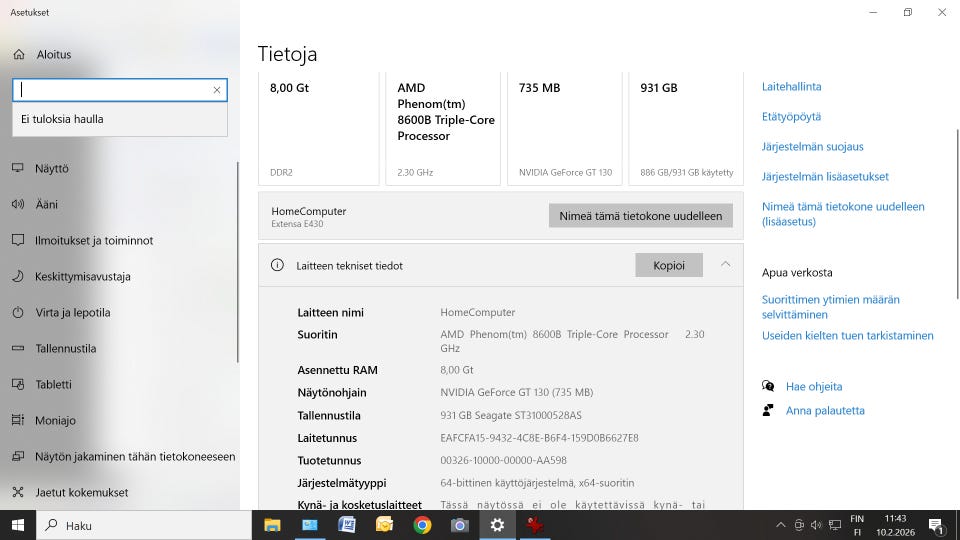Click the Settings gear taskbar icon
This screenshot has height=540, width=960.
click(497, 525)
